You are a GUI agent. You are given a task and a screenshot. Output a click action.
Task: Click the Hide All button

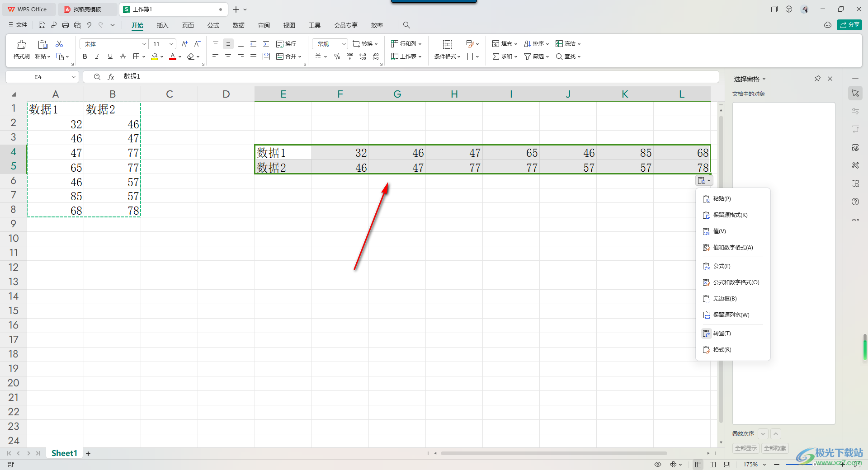point(775,448)
